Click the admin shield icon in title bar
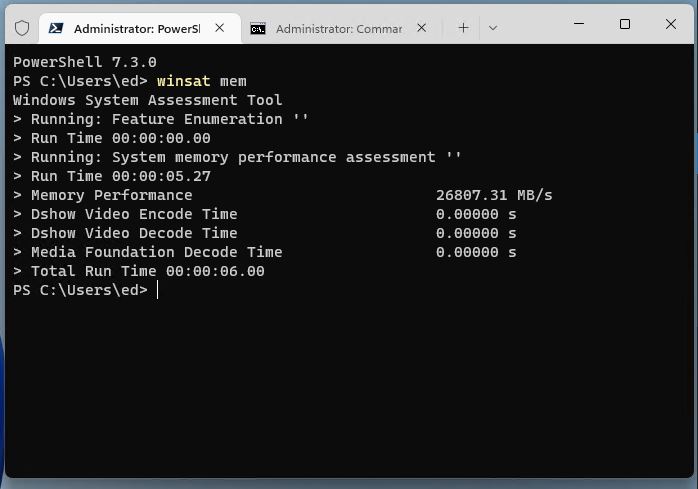Viewport: 698px width, 489px height. tap(22, 28)
